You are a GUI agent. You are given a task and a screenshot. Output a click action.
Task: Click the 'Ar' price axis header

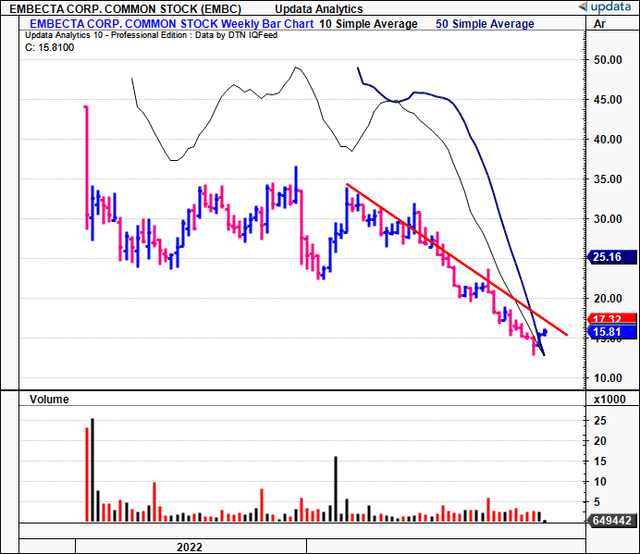599,21
